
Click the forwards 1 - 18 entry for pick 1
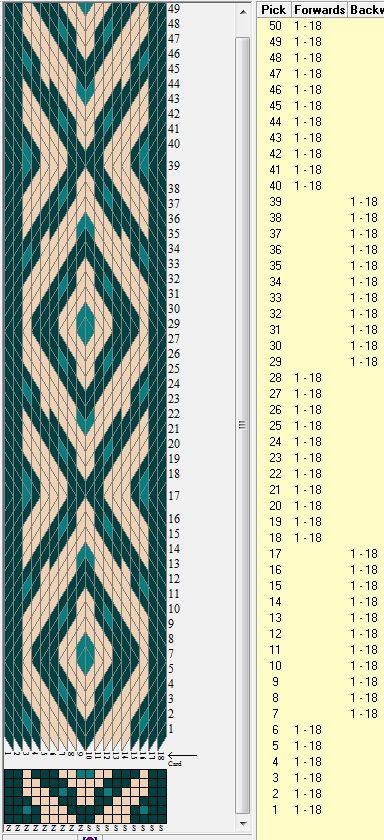[x=308, y=809]
